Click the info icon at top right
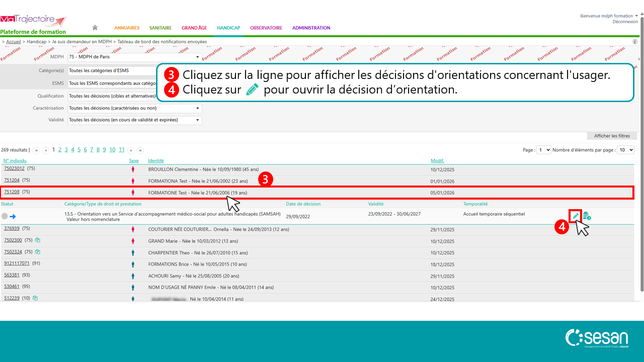The width and height of the screenshot is (644, 362). pyautogui.click(x=635, y=41)
